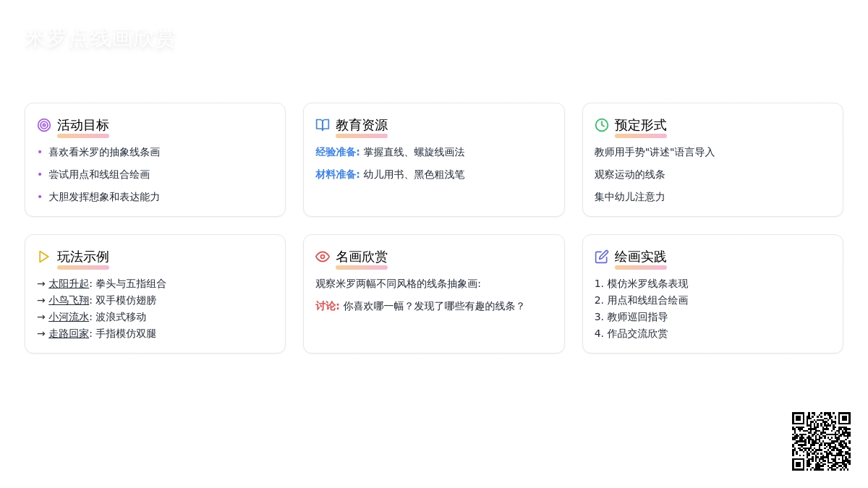The width and height of the screenshot is (868, 488).
Task: Click step 2. 用点和线组合绘画
Action: click(642, 300)
